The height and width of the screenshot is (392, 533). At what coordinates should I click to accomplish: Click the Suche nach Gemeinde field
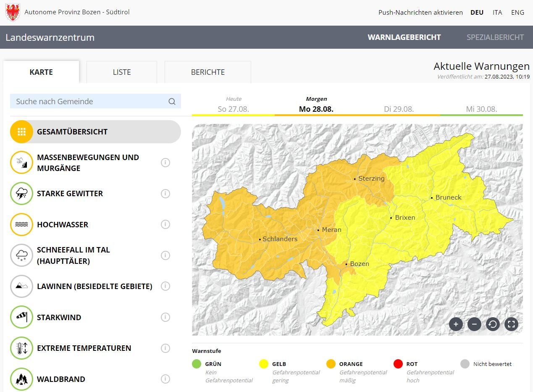point(90,101)
